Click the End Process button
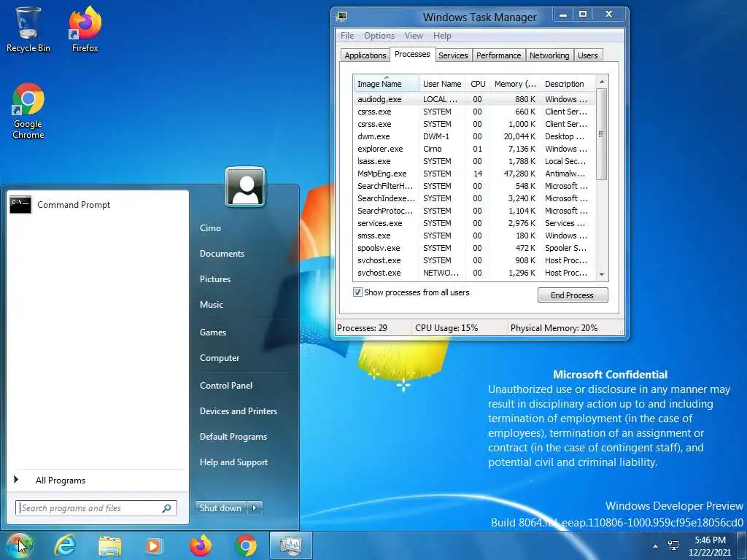Image resolution: width=747 pixels, height=560 pixels. [573, 295]
